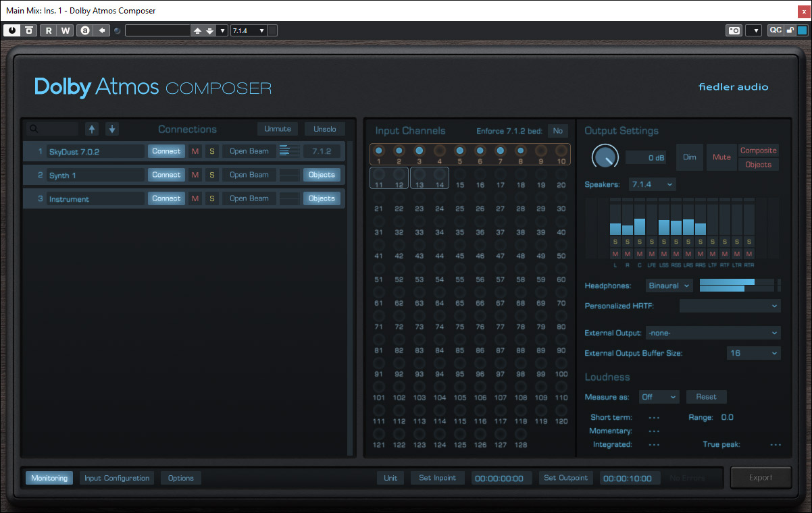Switch to Input Configuration tab
Screen dimensions: 812x513
point(117,478)
